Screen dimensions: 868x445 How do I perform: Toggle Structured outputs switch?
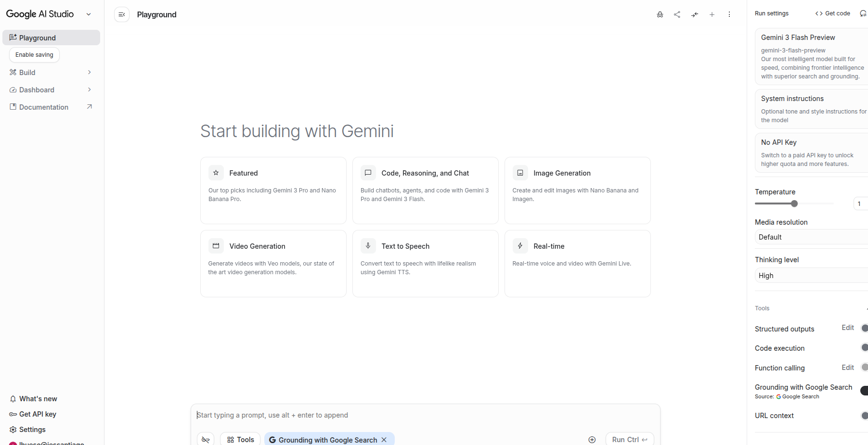[x=864, y=329]
